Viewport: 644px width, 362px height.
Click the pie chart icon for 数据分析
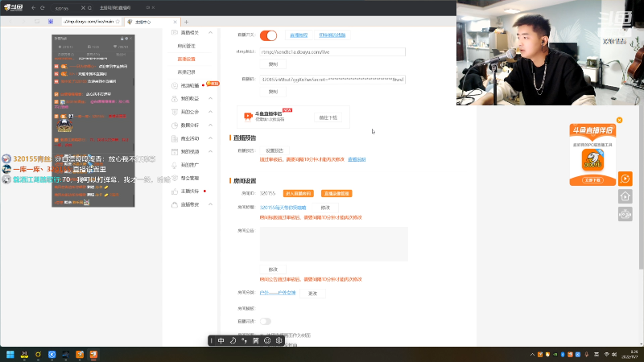[x=175, y=125]
